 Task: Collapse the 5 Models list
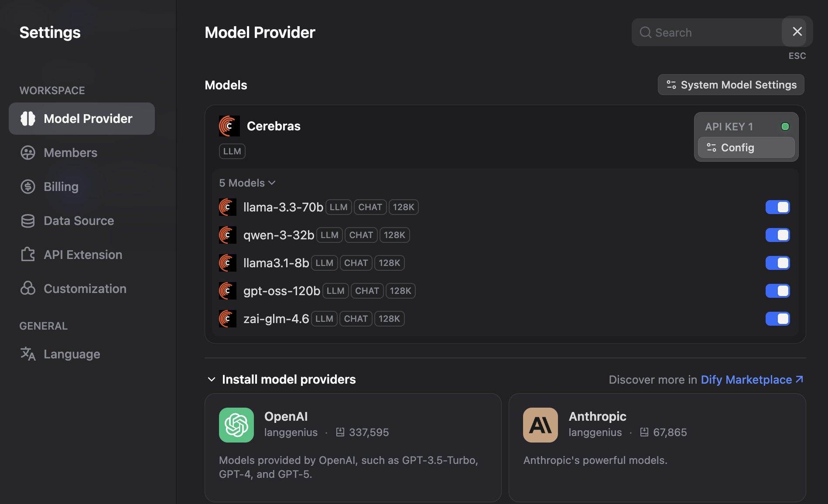click(x=272, y=183)
